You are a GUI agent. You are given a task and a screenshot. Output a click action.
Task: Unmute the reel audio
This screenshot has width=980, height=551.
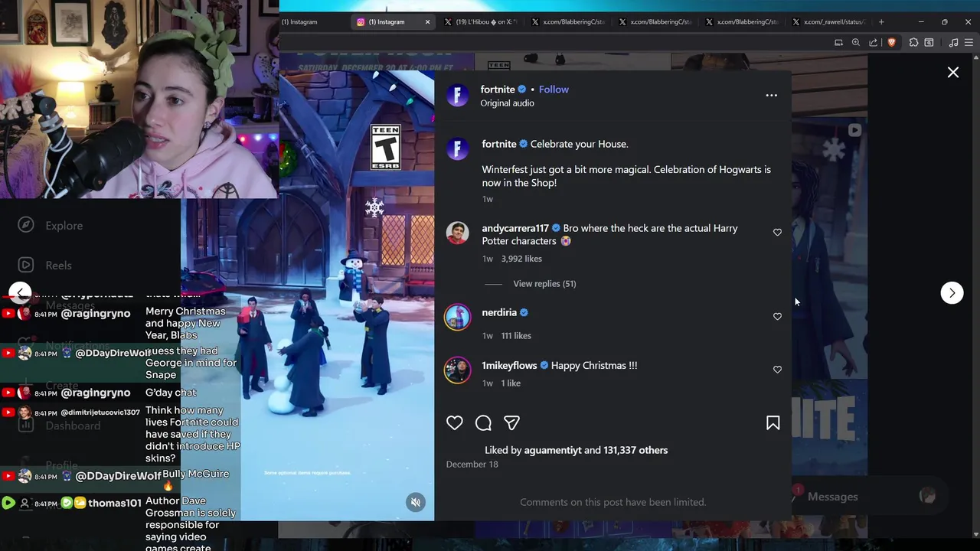(x=416, y=502)
